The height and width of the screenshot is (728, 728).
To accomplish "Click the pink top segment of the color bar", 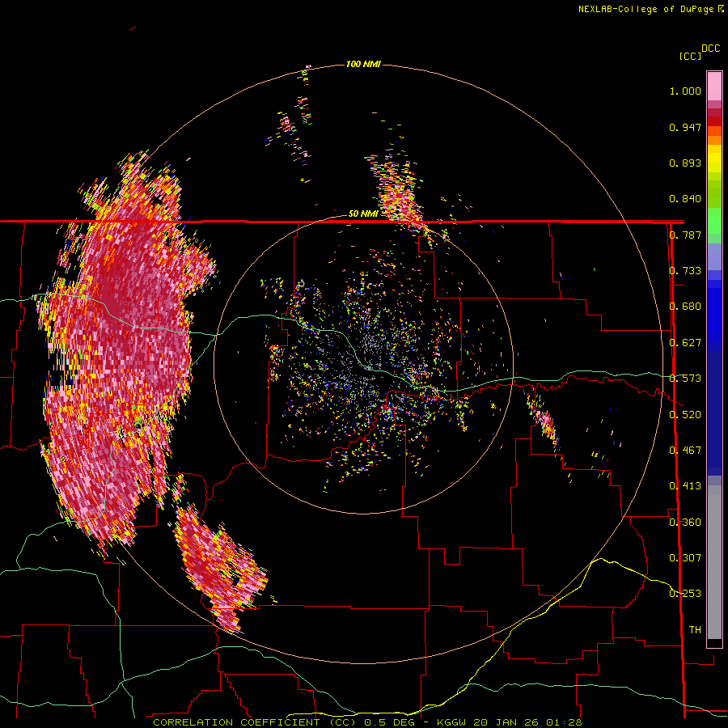I will (714, 86).
